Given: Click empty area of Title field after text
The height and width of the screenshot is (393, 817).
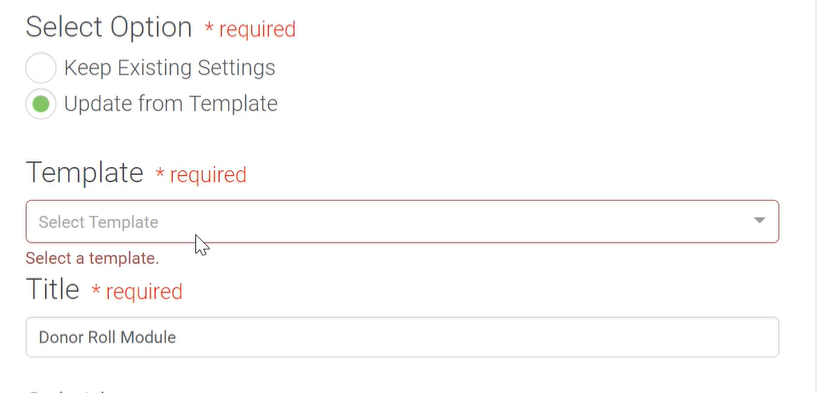Looking at the screenshot, I should (469, 337).
